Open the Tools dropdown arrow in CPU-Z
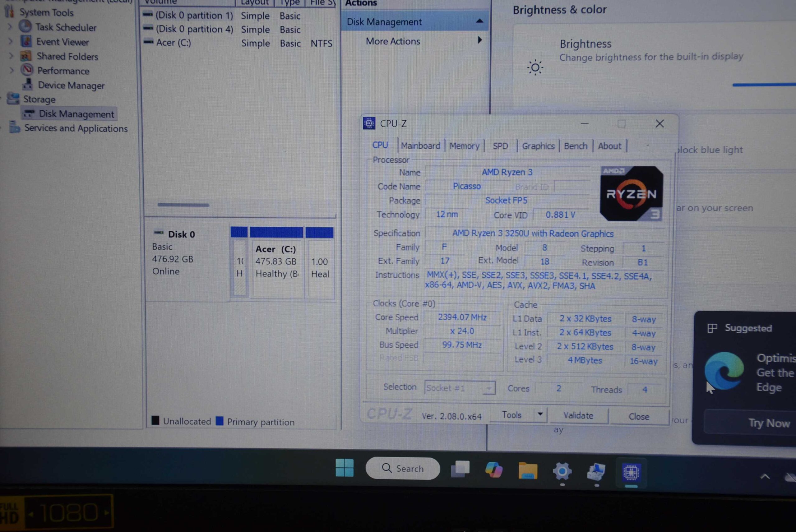 point(540,414)
